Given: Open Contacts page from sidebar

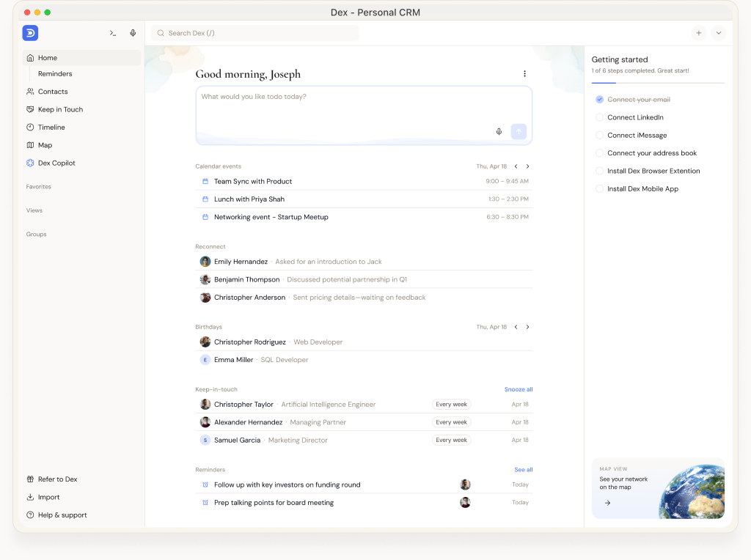Looking at the screenshot, I should tap(53, 92).
